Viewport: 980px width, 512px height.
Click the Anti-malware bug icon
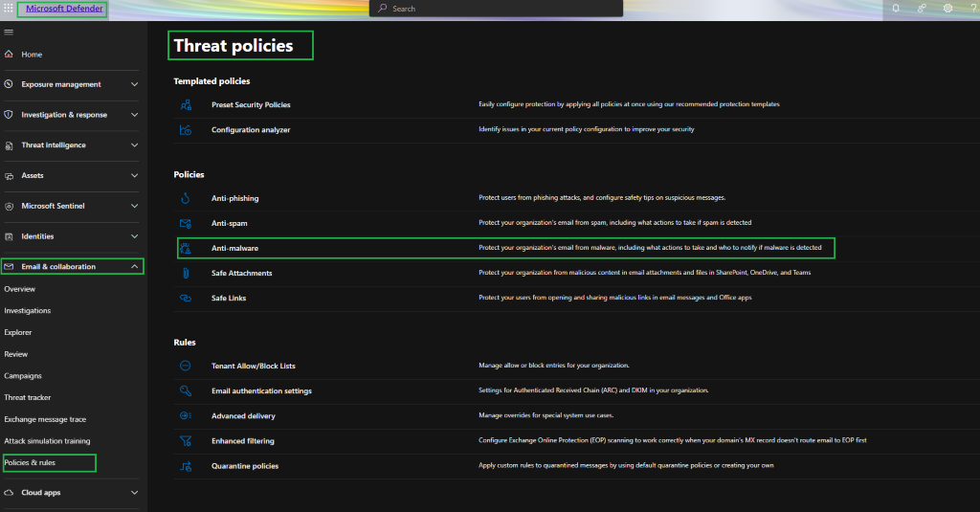click(186, 248)
